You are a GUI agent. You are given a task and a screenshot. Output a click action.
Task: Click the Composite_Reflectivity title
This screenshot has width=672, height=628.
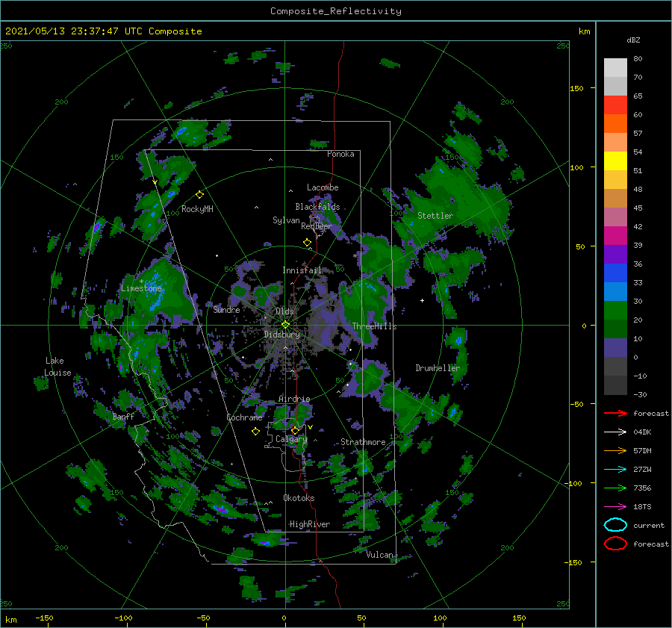pyautogui.click(x=336, y=11)
